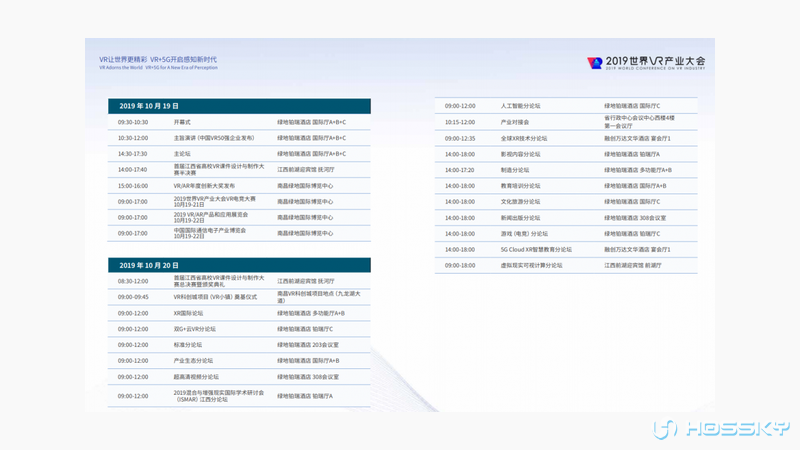Select the '制造分论坛' event
This screenshot has width=800, height=450.
(515, 170)
